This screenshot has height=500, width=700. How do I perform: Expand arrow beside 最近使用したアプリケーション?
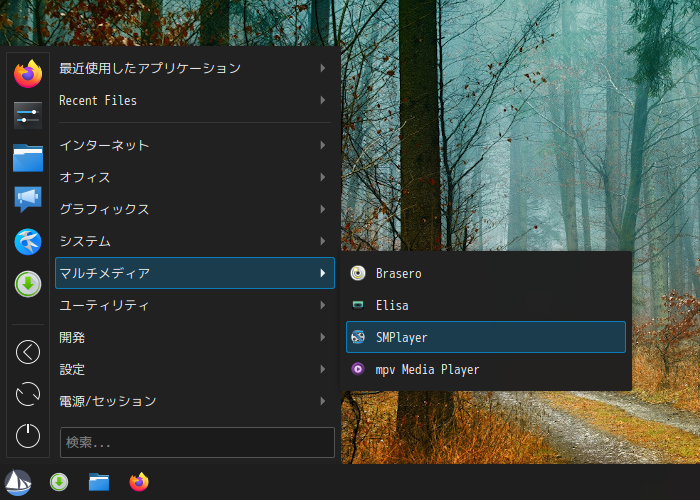pos(322,68)
